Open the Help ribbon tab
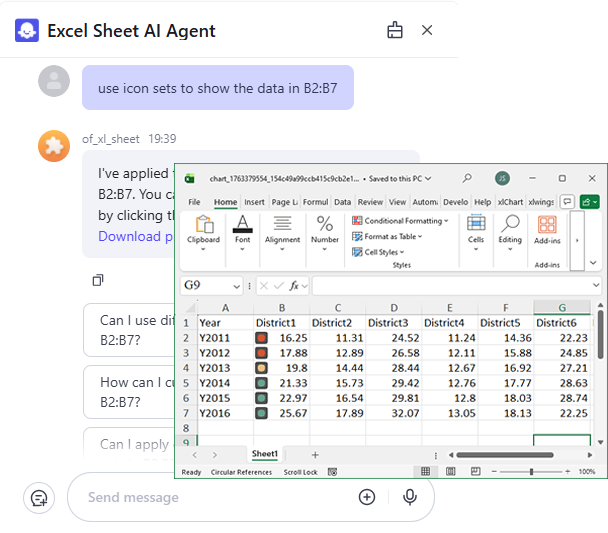Image resolution: width=608 pixels, height=533 pixels. coord(482,202)
